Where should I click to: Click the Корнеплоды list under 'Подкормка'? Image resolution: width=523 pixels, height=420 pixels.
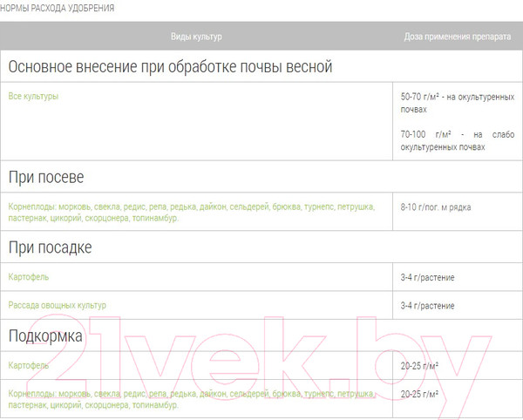pyautogui.click(x=191, y=399)
